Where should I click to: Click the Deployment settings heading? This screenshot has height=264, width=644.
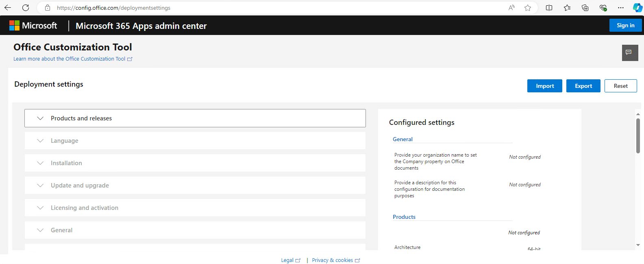49,84
